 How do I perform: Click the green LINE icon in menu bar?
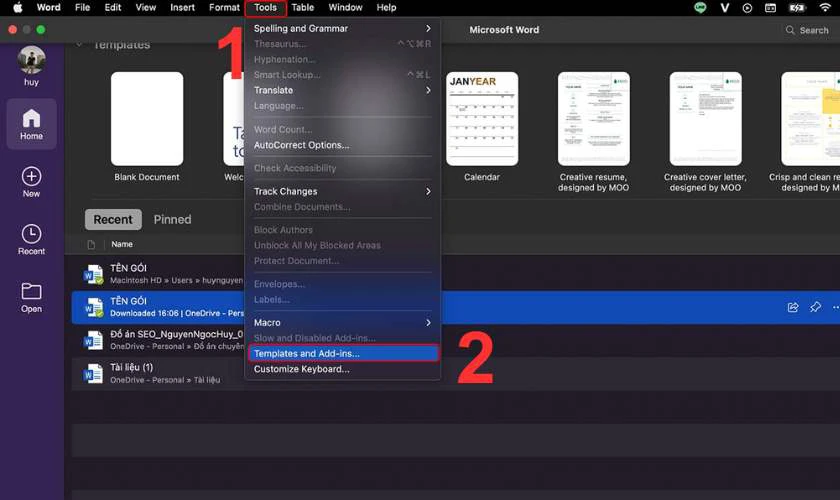700,8
